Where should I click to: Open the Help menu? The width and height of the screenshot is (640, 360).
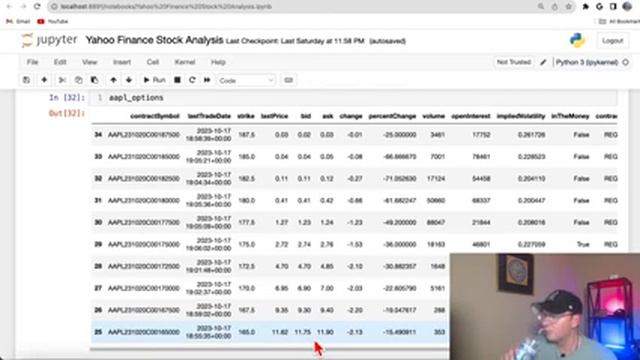(x=218, y=62)
